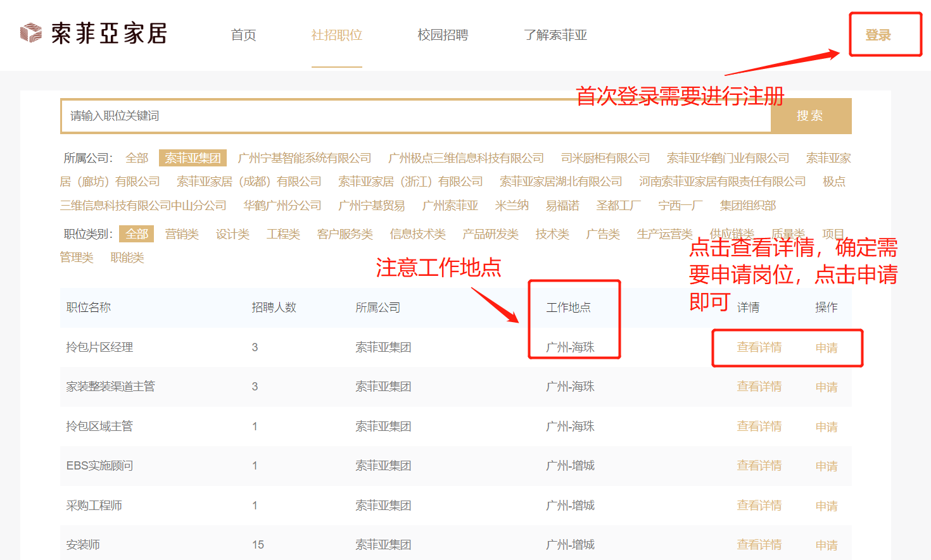Click the job title 拎包片区经理
Viewport: 931px width, 560px height.
click(x=99, y=347)
